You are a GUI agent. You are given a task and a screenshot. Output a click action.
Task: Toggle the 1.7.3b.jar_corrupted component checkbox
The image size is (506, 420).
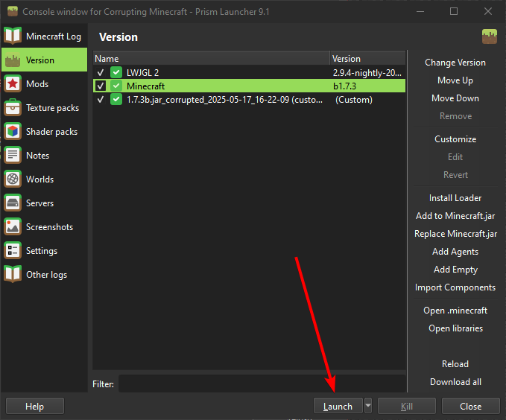[101, 100]
